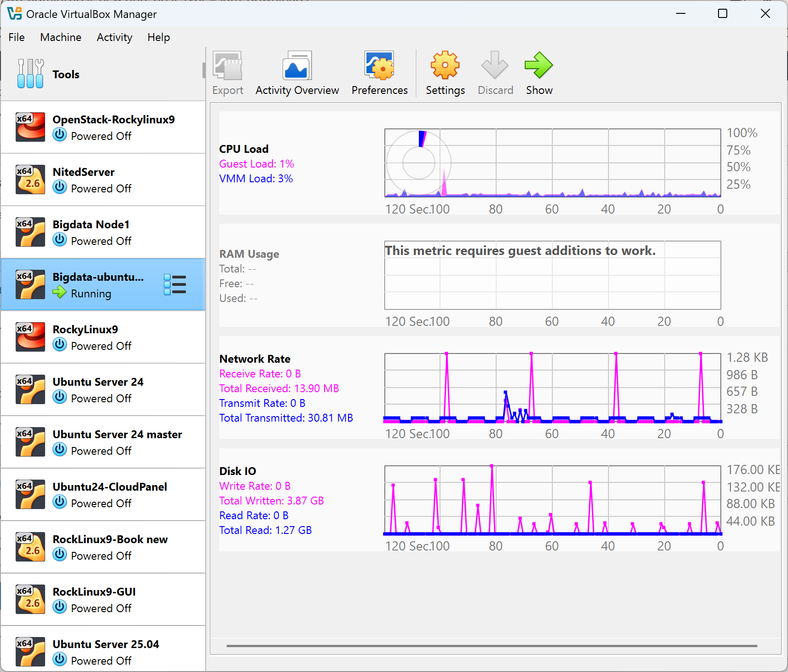Click the Read Rate: 0 B text
The image size is (788, 672).
click(x=254, y=516)
